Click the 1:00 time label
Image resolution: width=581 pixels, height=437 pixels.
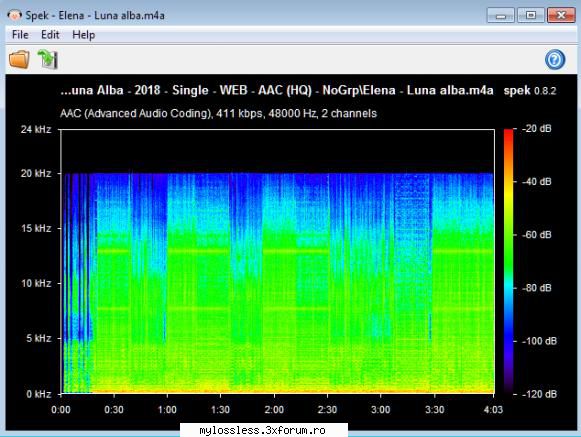point(167,410)
